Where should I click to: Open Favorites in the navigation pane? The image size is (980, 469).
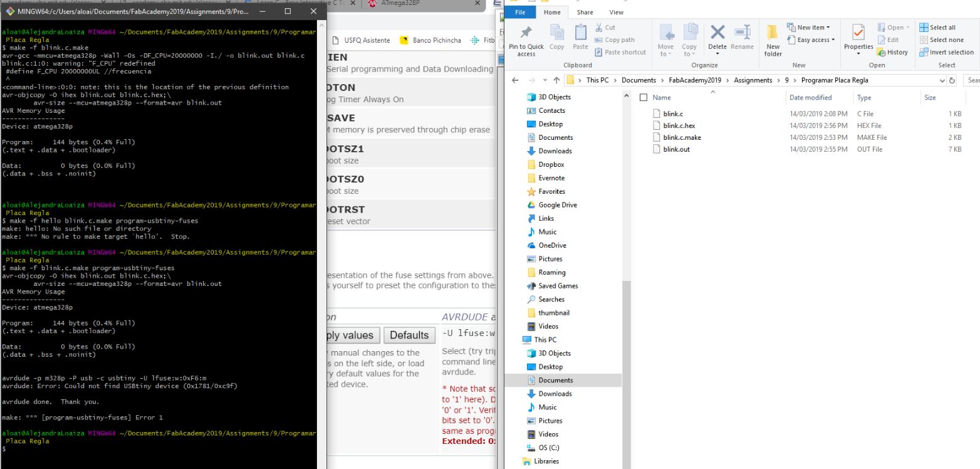[x=545, y=191]
